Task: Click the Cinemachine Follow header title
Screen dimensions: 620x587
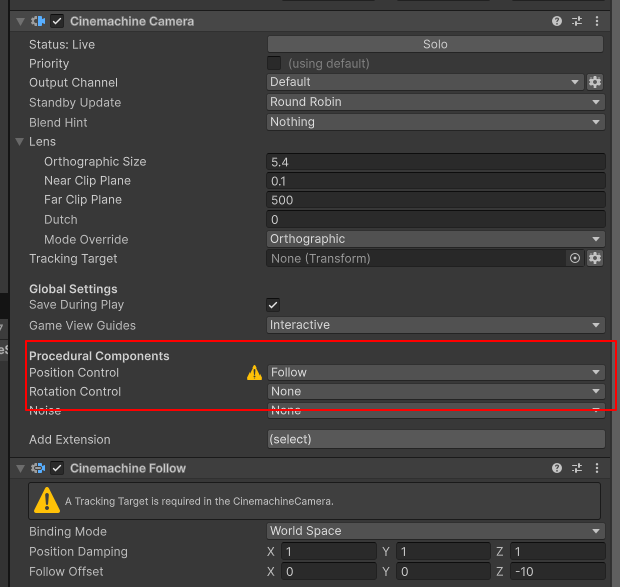Action: 128,468
